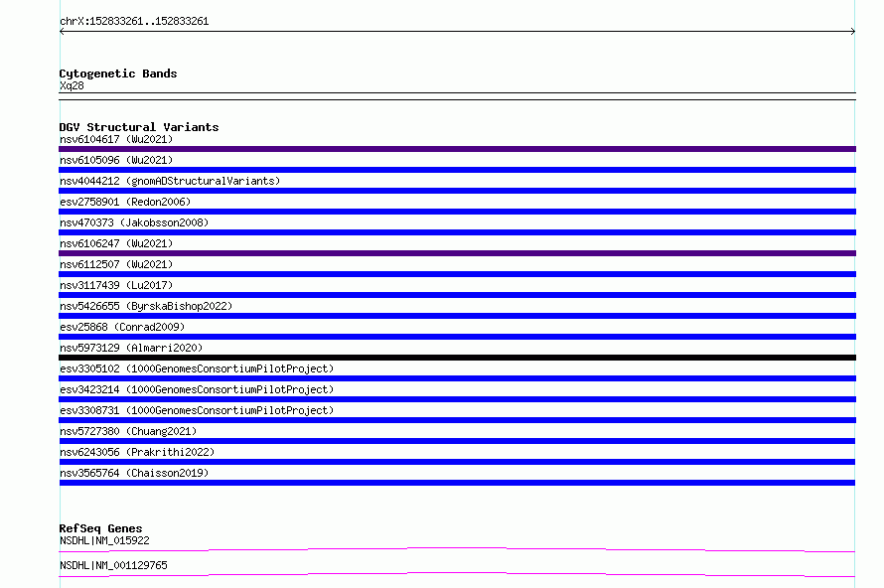Click the RefSeq Genes track heading
This screenshot has width=884, height=588.
pyautogui.click(x=101, y=528)
